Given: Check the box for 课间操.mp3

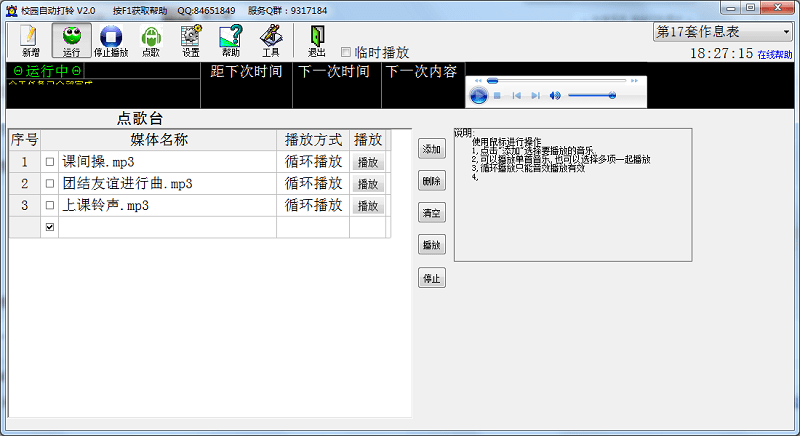Looking at the screenshot, I should coord(50,161).
